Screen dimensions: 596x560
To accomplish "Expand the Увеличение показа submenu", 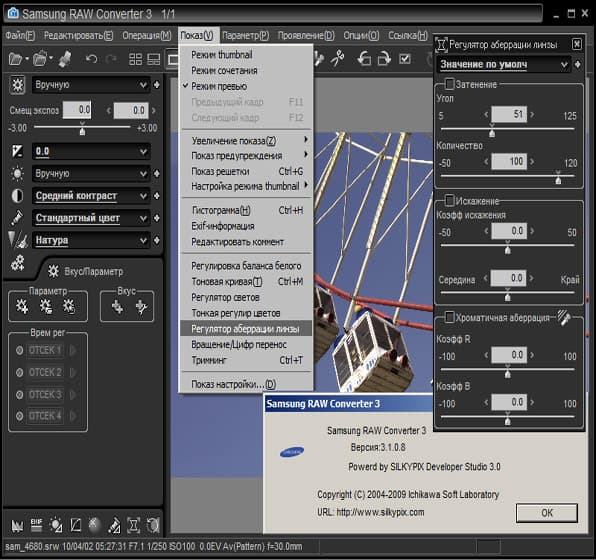I will tap(246, 140).
